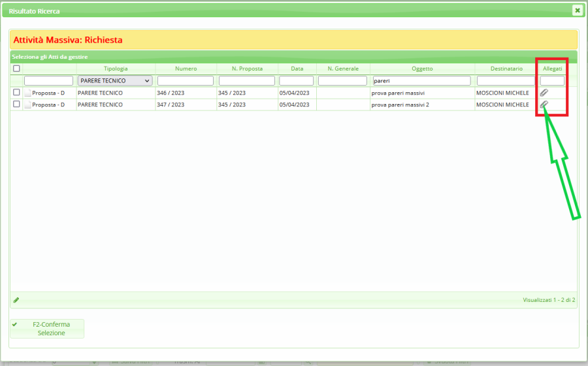Click document icon in the 347 / 2023 row
Image resolution: width=588 pixels, height=366 pixels.
point(27,105)
